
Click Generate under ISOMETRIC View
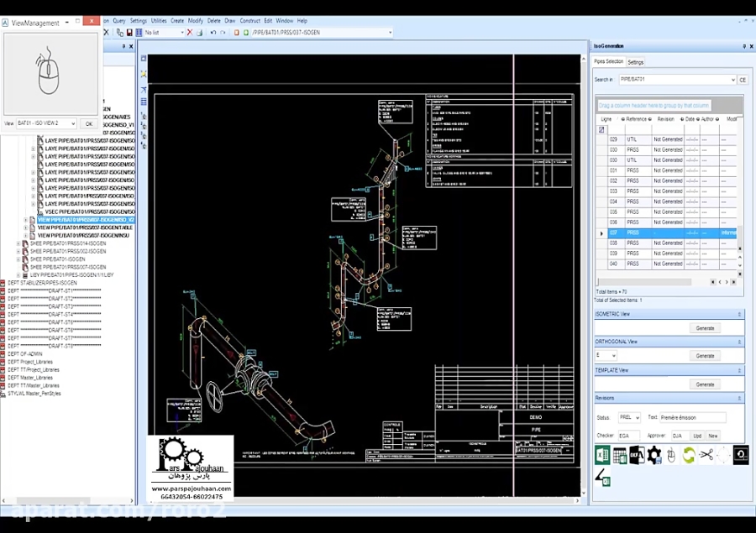click(x=705, y=328)
